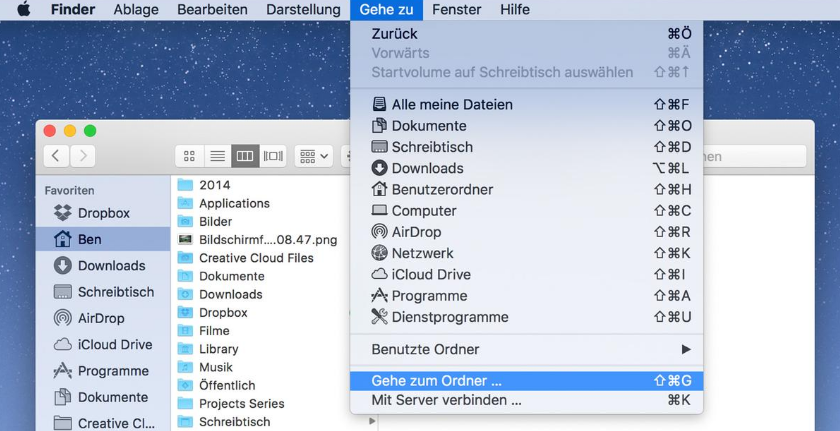
Task: Switch to icon view
Action: tap(189, 156)
